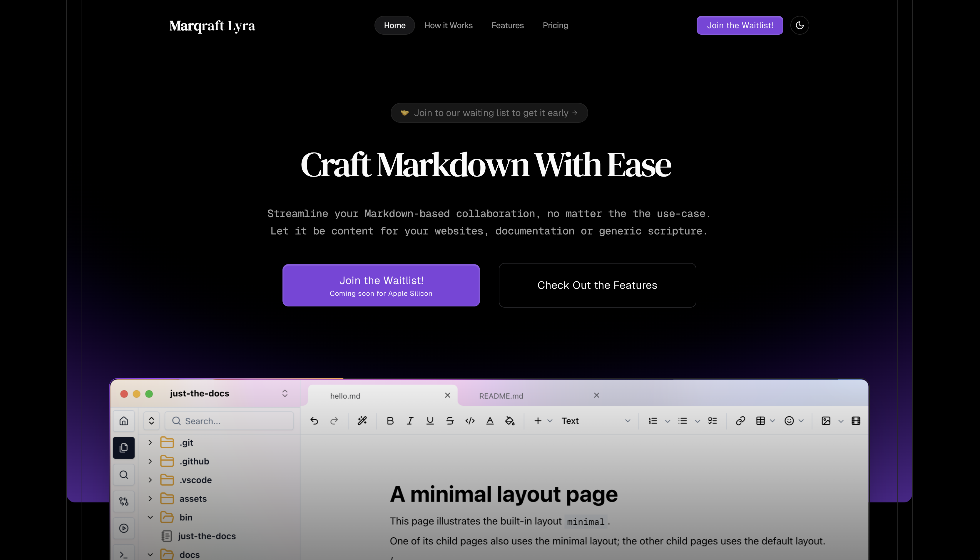Switch to the README.md tab
Screen dimensions: 980x560
(x=501, y=396)
